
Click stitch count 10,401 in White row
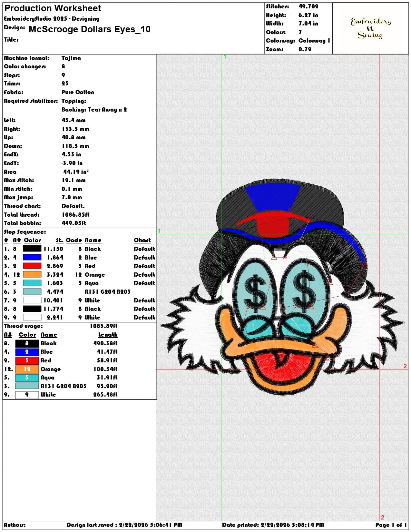pyautogui.click(x=53, y=300)
